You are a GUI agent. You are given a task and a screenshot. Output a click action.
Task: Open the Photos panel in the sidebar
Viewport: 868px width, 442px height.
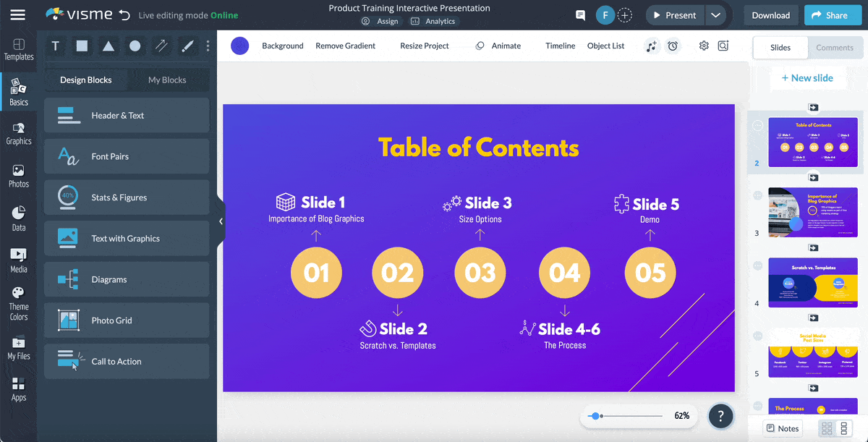18,174
